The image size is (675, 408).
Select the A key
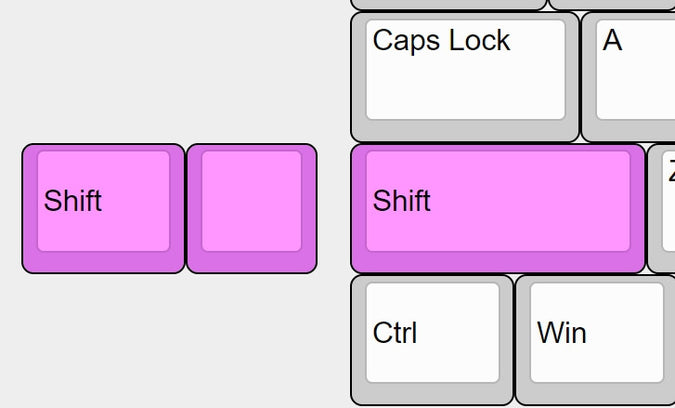628,77
